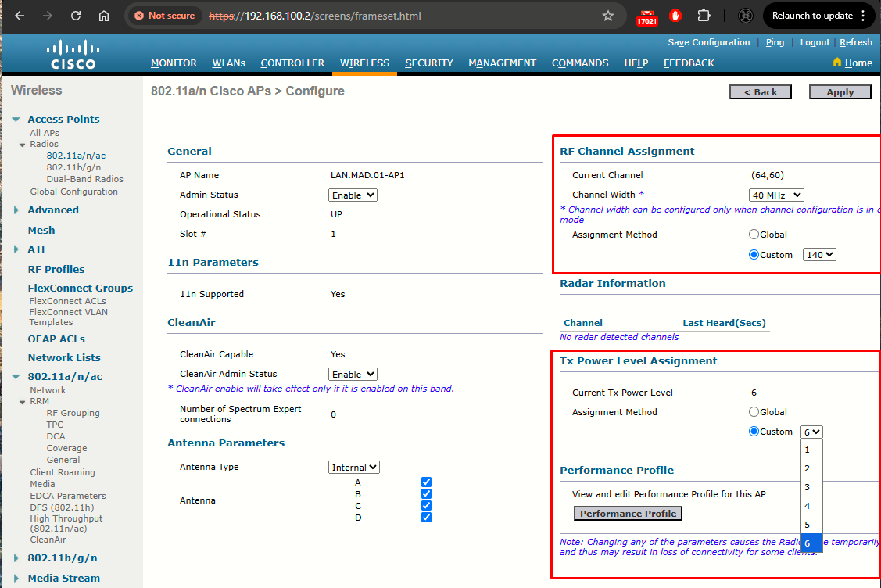Uncheck Antenna C checkbox
Image resolution: width=881 pixels, height=588 pixels.
[x=427, y=505]
